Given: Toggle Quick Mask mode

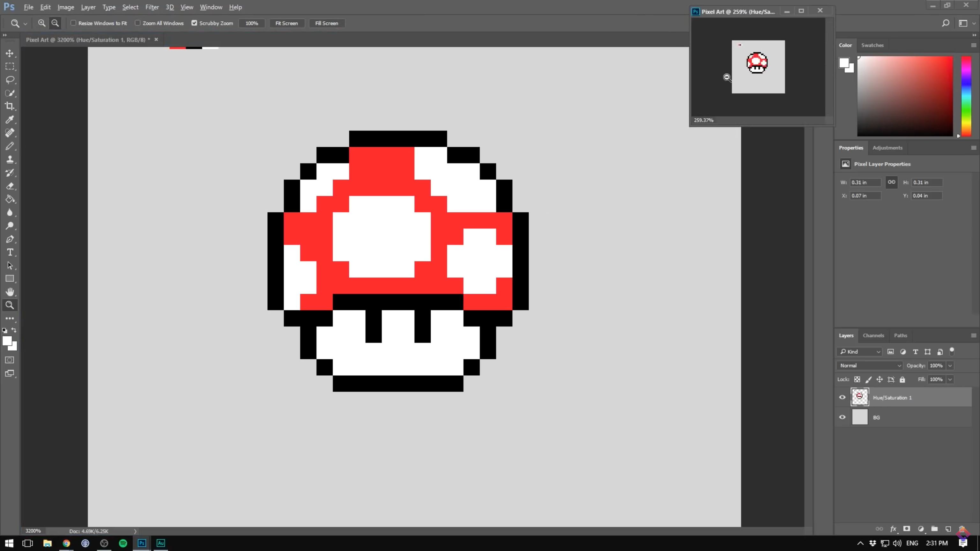Looking at the screenshot, I should (10, 360).
